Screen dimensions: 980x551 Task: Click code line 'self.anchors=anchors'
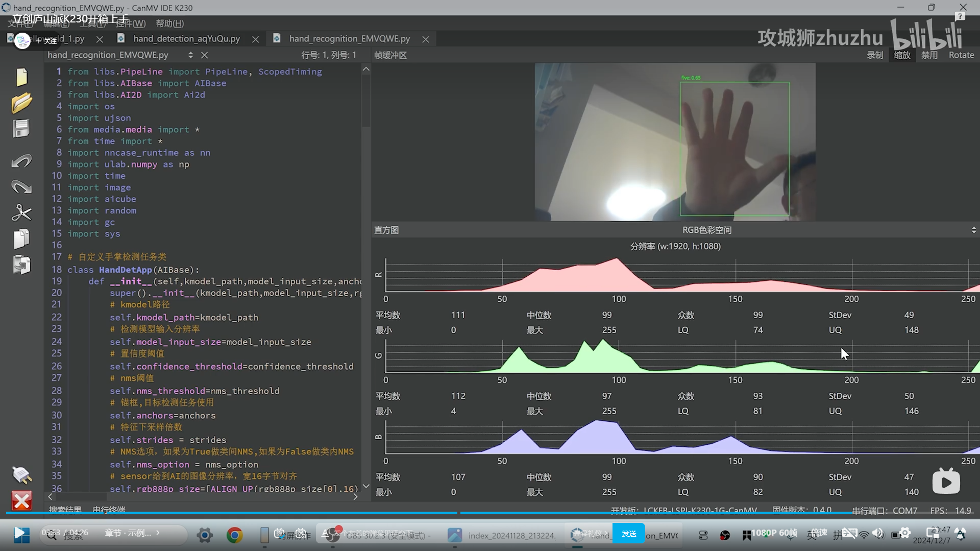pyautogui.click(x=162, y=416)
